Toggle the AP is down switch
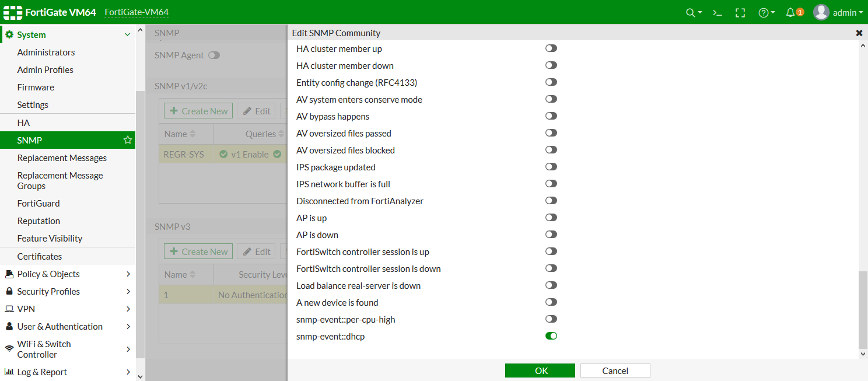This screenshot has height=381, width=868. point(551,235)
